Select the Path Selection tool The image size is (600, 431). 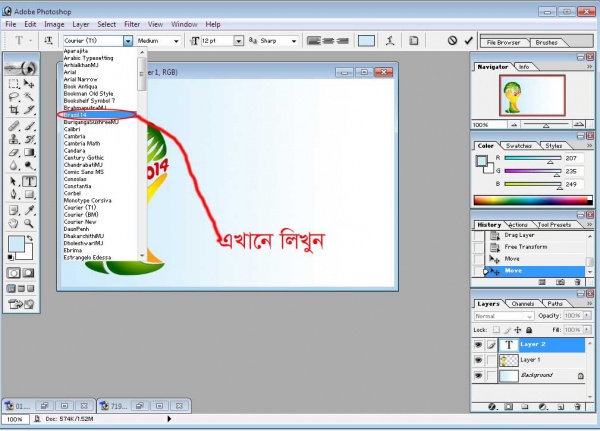tap(14, 181)
